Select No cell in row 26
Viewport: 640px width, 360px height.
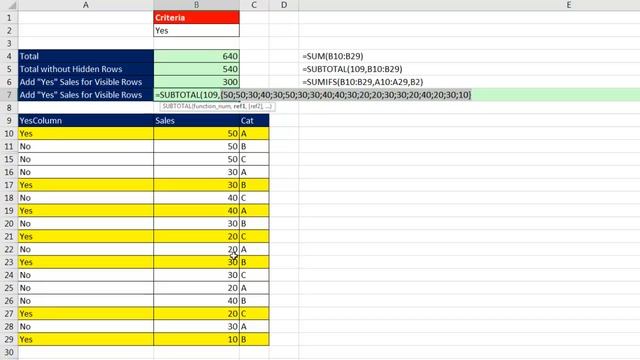[x=86, y=300]
